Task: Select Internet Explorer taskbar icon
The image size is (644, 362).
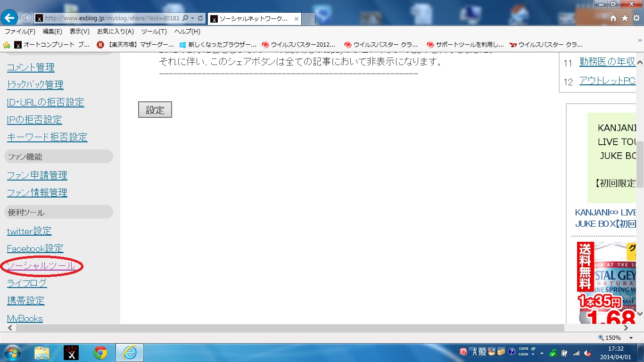Action: (x=129, y=353)
